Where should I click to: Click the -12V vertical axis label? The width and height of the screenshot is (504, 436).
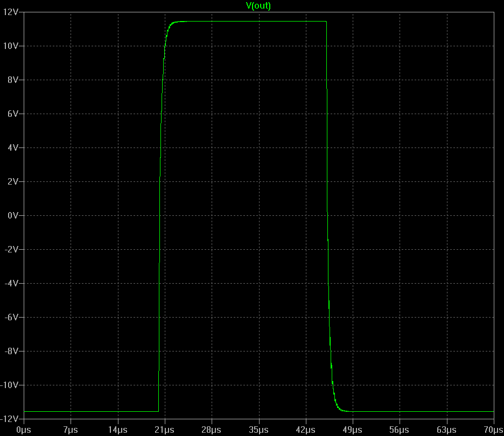tap(9, 419)
